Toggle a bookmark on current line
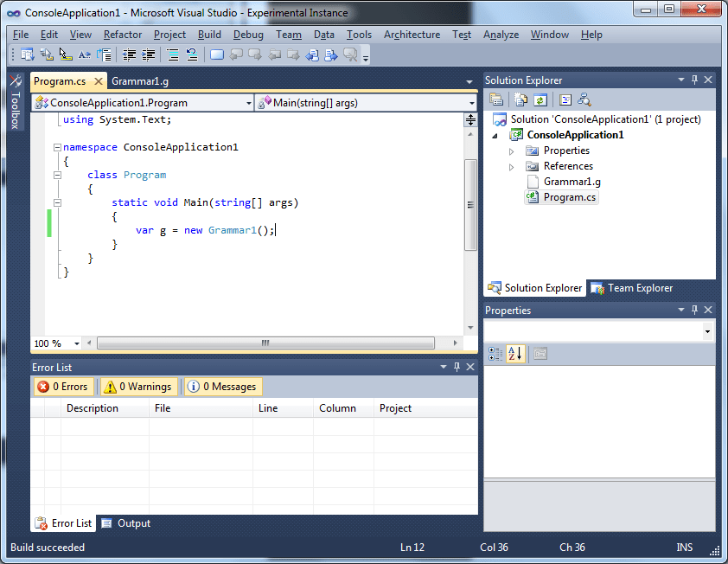 (217, 54)
